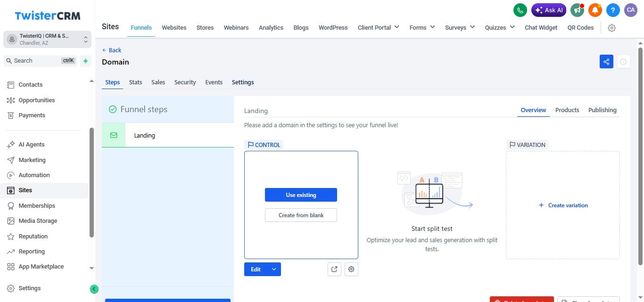Open the Edit button dropdown arrow
The width and height of the screenshot is (644, 302).
[x=274, y=269]
